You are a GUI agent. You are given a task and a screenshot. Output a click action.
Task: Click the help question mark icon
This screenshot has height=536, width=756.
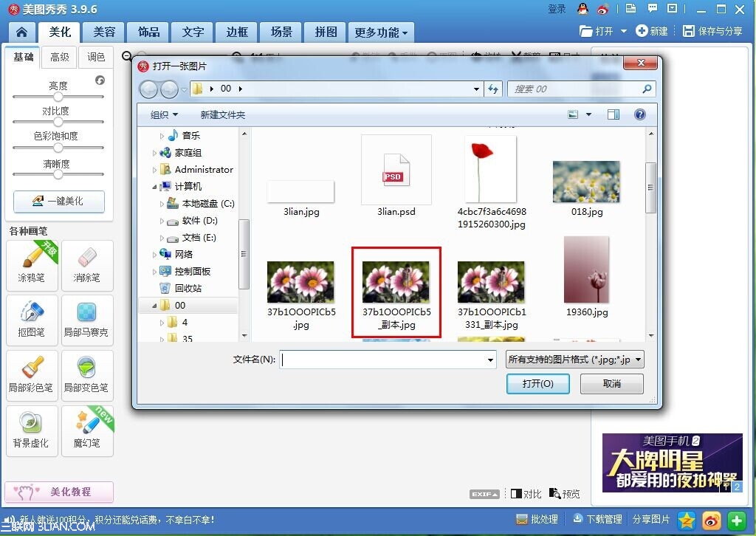pyautogui.click(x=640, y=114)
